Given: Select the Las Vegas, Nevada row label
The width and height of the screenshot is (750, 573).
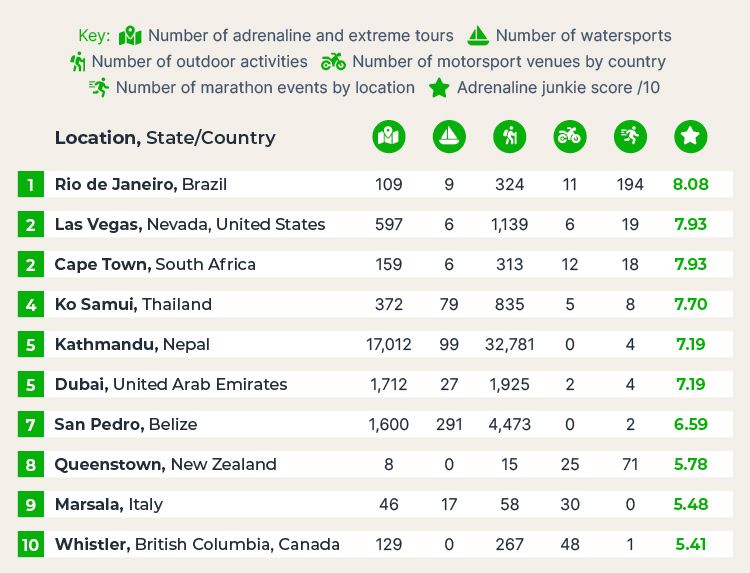Looking at the screenshot, I should [190, 224].
